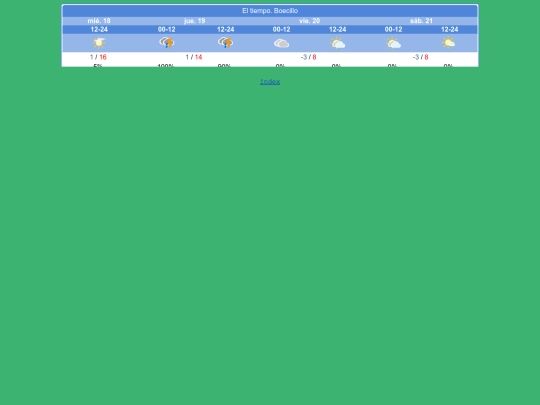Select the 'mié. 18' day header
This screenshot has height=405, width=540.
pos(99,21)
